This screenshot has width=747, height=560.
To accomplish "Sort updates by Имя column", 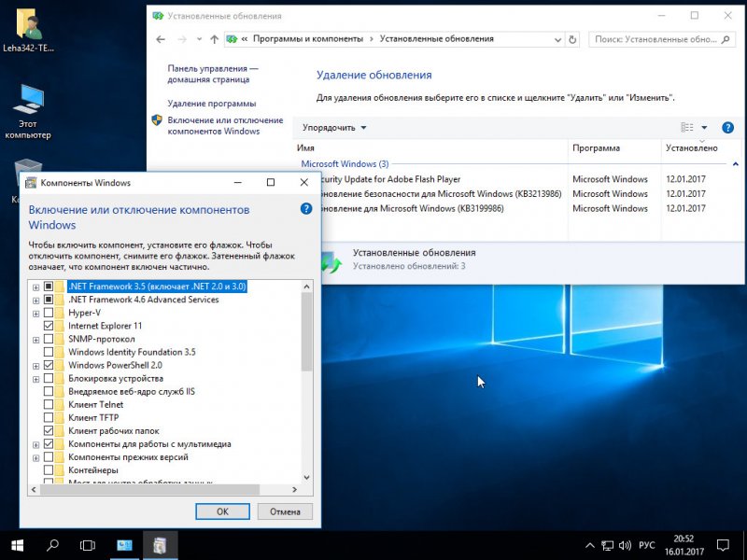I will coord(430,148).
